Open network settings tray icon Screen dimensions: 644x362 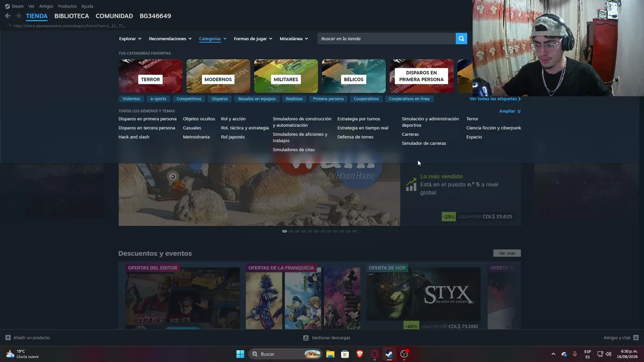coord(600,354)
